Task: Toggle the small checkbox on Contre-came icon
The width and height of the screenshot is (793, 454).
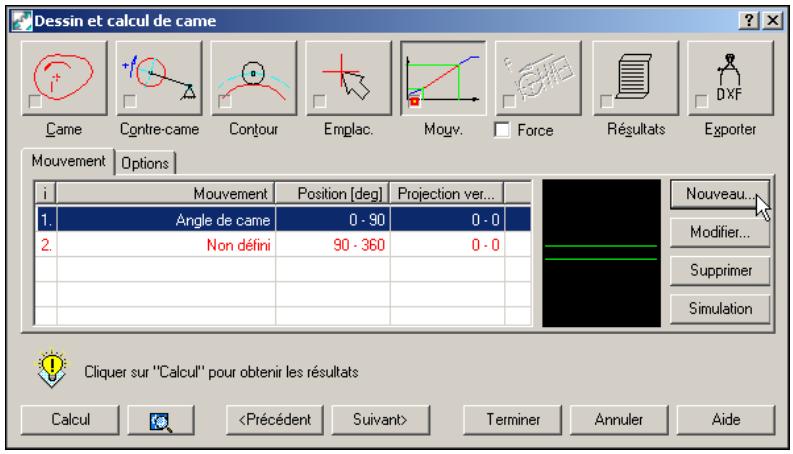Action: [x=130, y=101]
